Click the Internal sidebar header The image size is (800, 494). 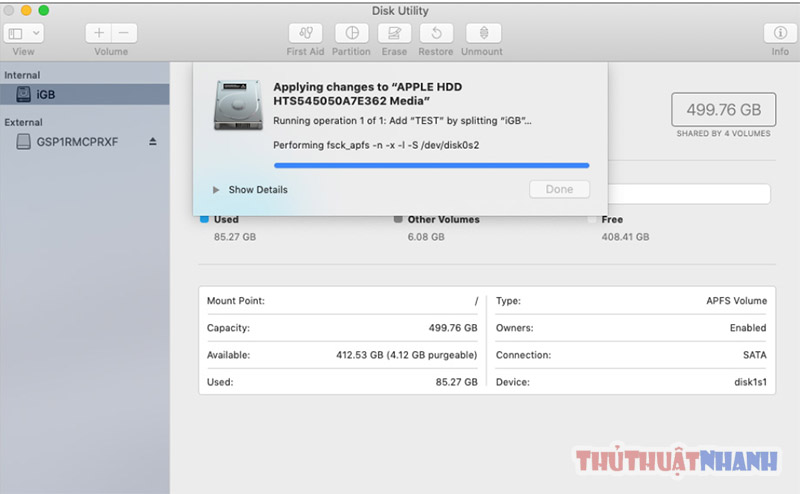(x=22, y=75)
